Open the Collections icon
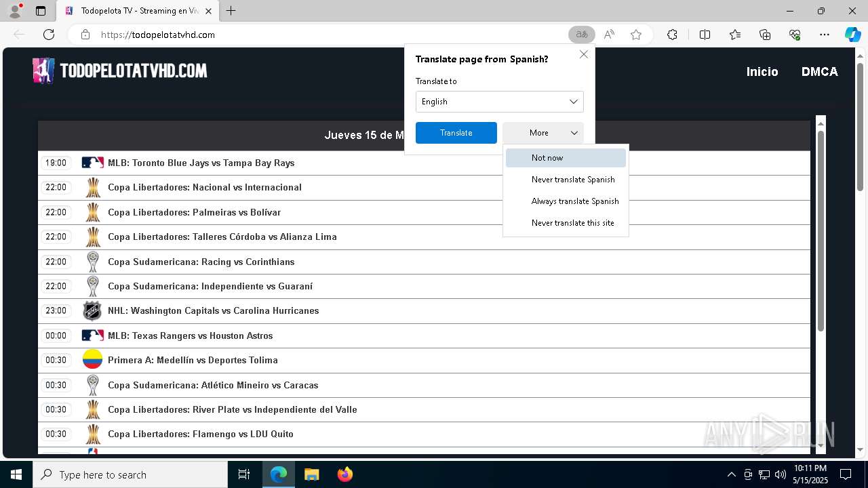The height and width of the screenshot is (488, 868). (x=765, y=35)
